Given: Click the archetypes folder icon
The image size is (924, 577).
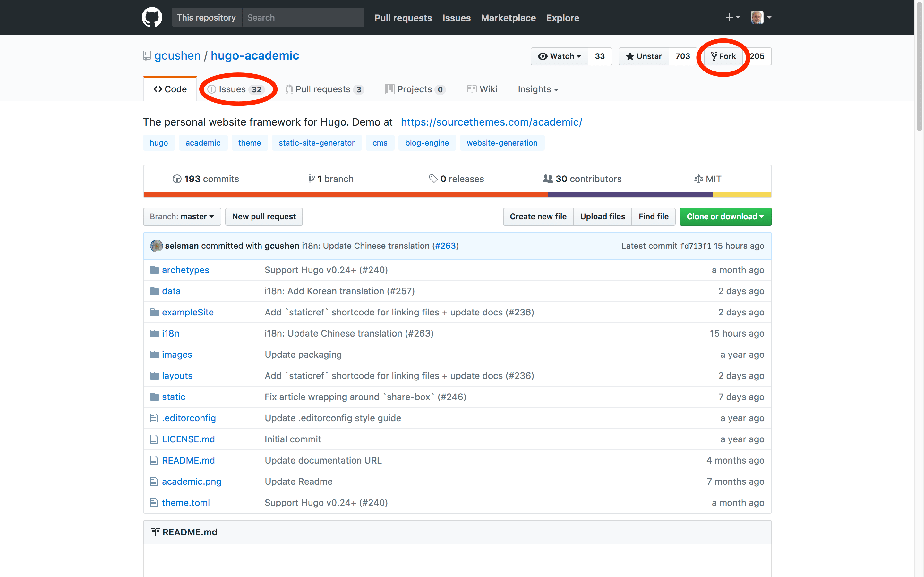Looking at the screenshot, I should (154, 270).
